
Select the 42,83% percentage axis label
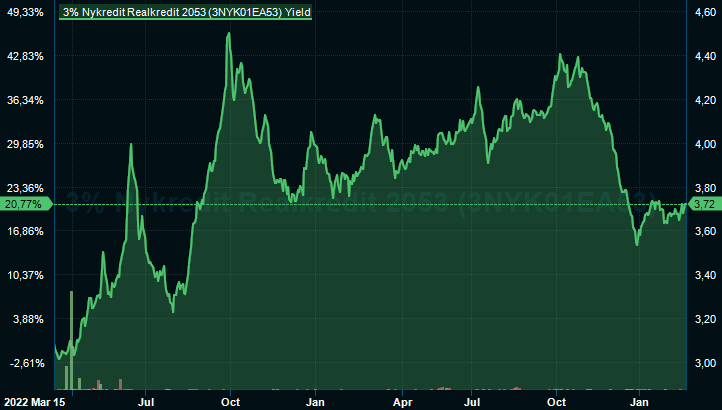click(25, 56)
